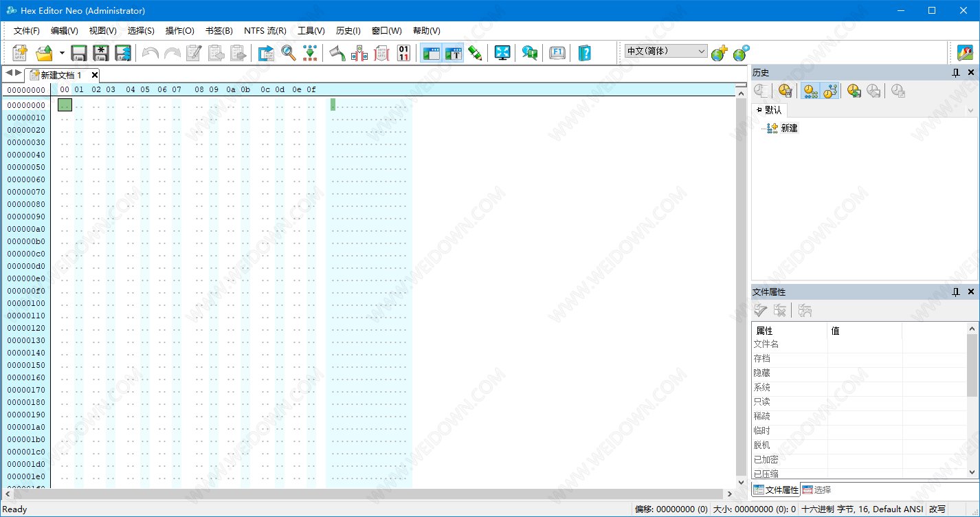Viewport: 980px width, 517px height.
Task: Switch to the 文件属性 bottom tab
Action: tap(776, 489)
